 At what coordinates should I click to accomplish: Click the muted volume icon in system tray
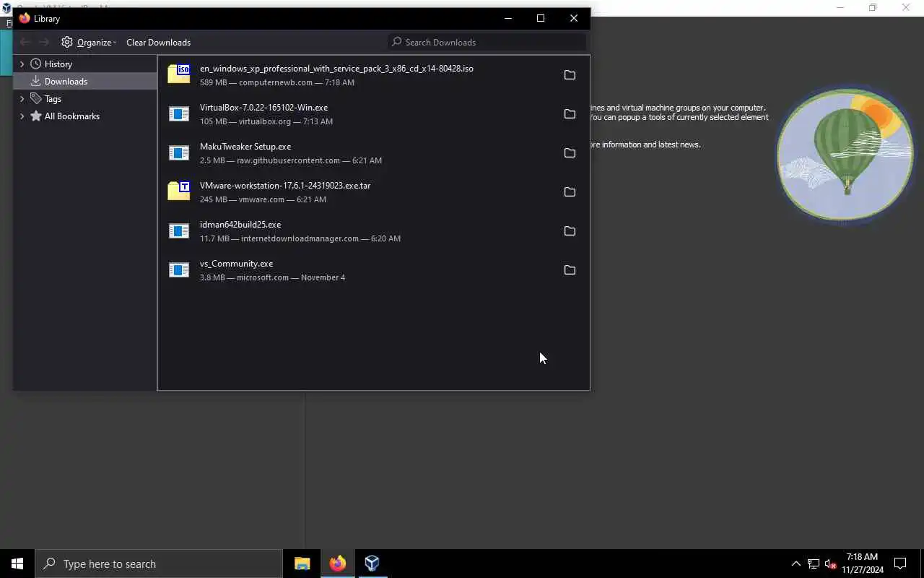pyautogui.click(x=831, y=564)
